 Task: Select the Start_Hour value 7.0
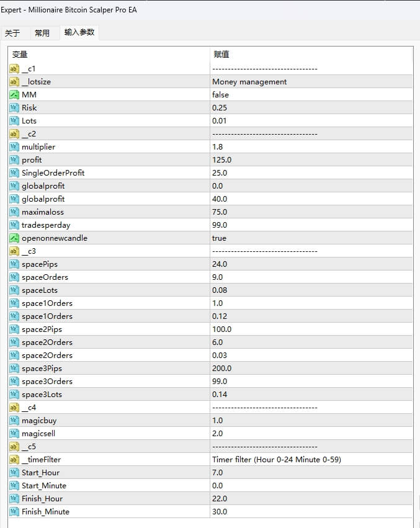pos(311,472)
